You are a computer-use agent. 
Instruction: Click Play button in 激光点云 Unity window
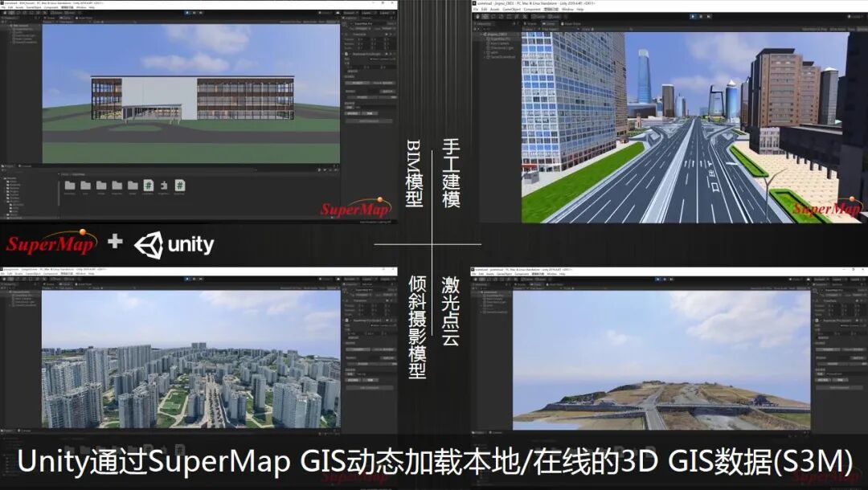tap(657, 280)
